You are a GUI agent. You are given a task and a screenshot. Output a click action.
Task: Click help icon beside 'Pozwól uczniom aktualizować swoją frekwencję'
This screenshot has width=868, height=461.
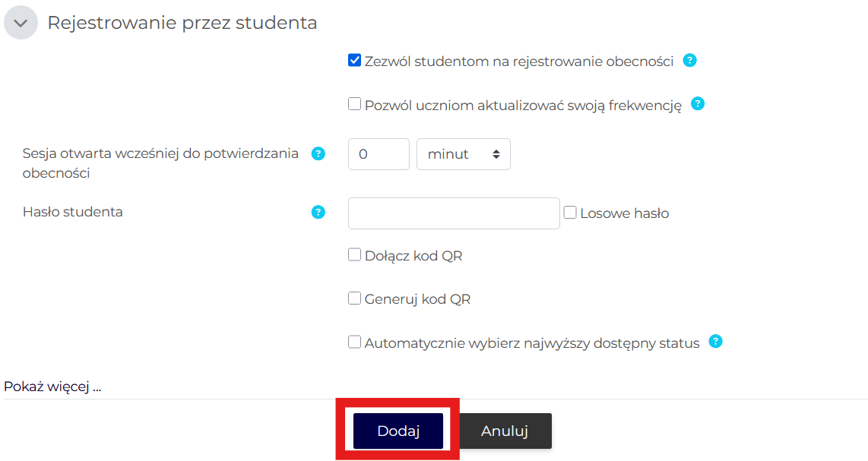coord(698,104)
